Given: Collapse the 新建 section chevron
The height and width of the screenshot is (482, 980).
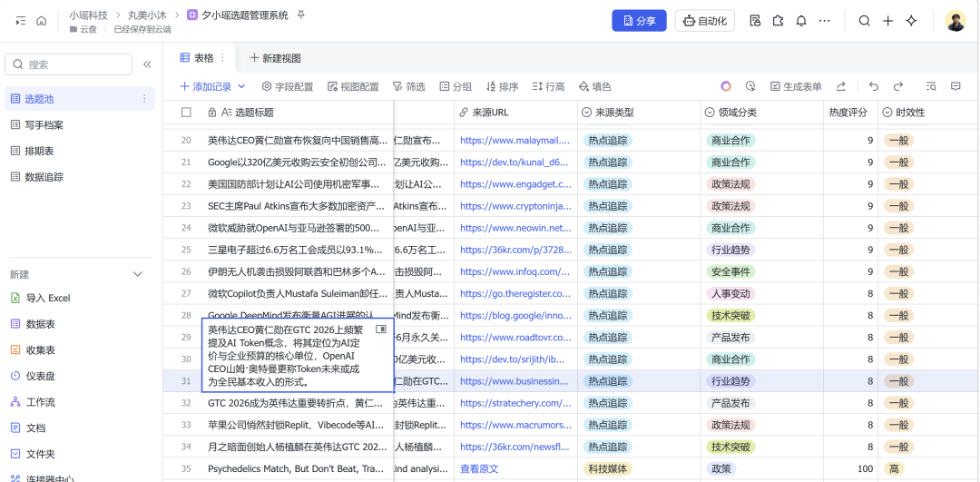Looking at the screenshot, I should click(138, 274).
